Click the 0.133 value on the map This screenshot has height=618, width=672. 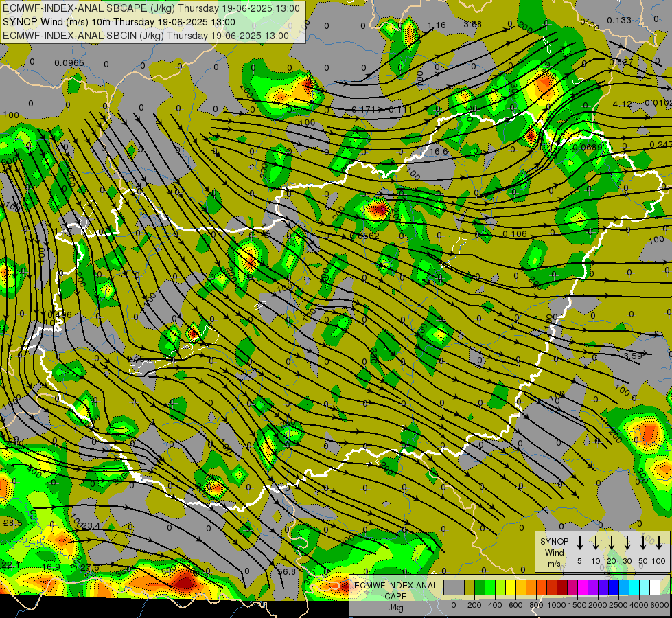click(x=619, y=20)
